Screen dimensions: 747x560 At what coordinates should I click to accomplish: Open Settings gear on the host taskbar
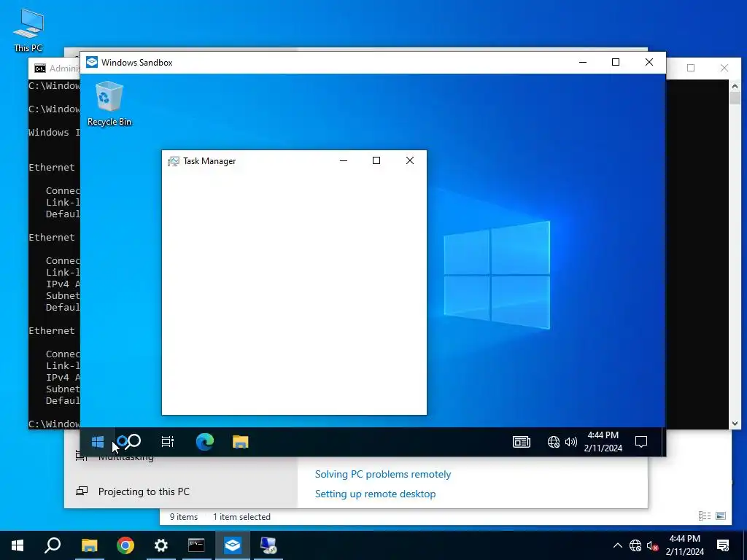[161, 545]
